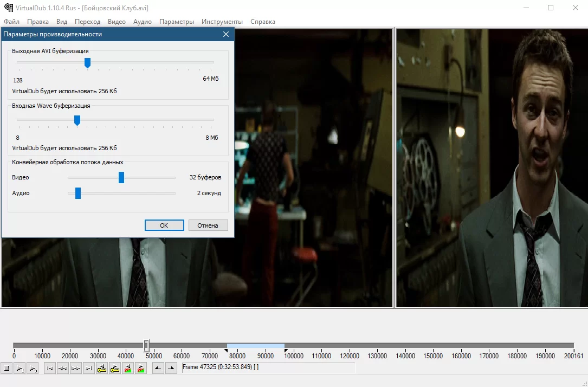
Task: Click 'Конвейерная обработка потока данных' label
Action: 68,163
